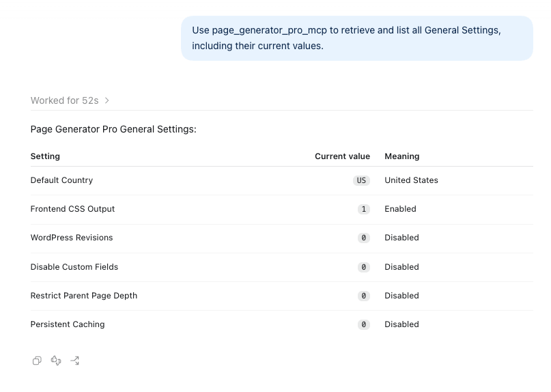
Task: Click the share arrow icon
Action: 75,361
